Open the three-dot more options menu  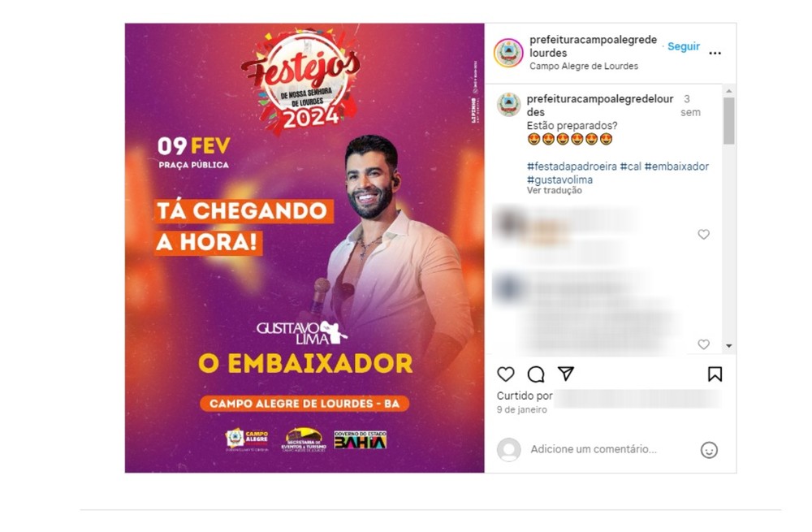click(715, 54)
